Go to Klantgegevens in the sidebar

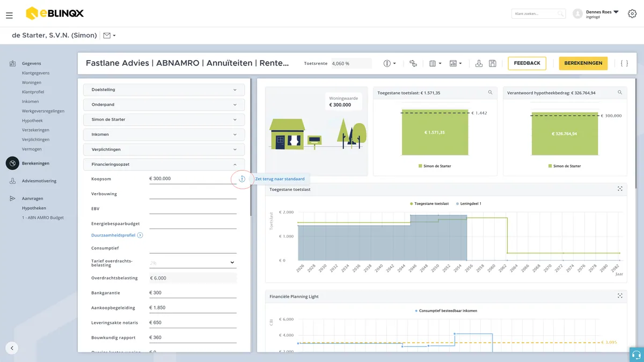[36, 73]
